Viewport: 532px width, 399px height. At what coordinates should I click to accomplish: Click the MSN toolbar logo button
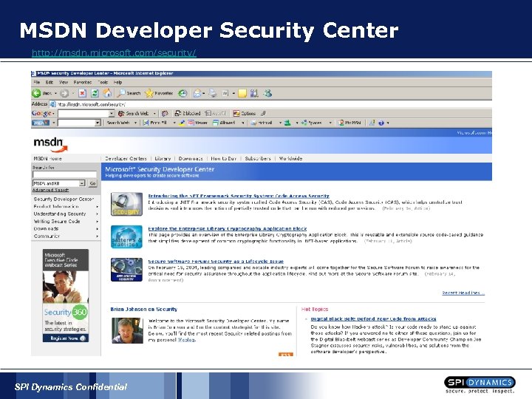41,123
